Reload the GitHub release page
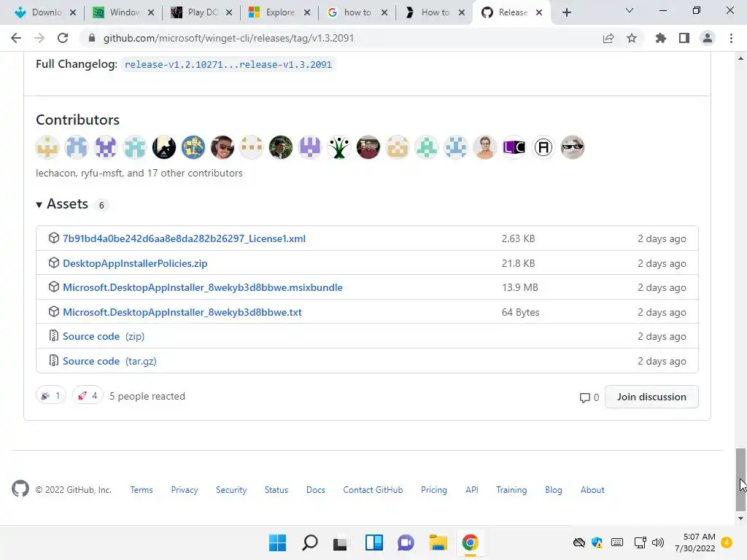 (x=63, y=38)
